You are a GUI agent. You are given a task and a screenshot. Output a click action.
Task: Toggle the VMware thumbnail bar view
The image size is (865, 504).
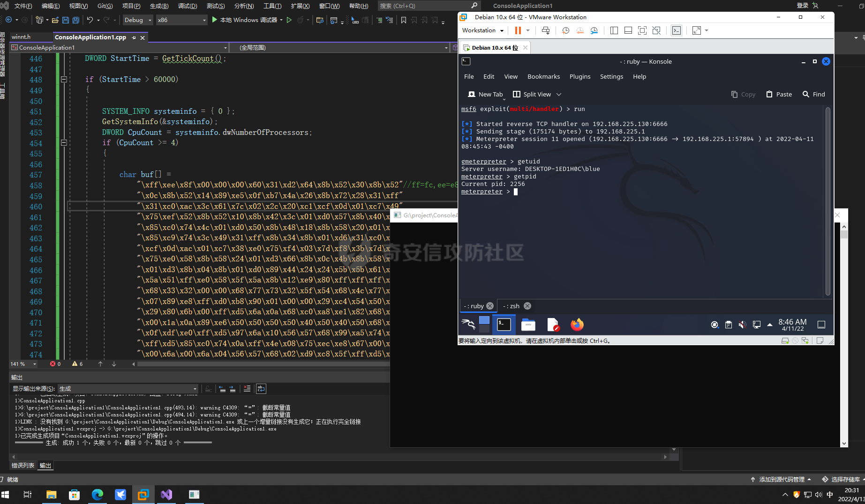coord(628,30)
